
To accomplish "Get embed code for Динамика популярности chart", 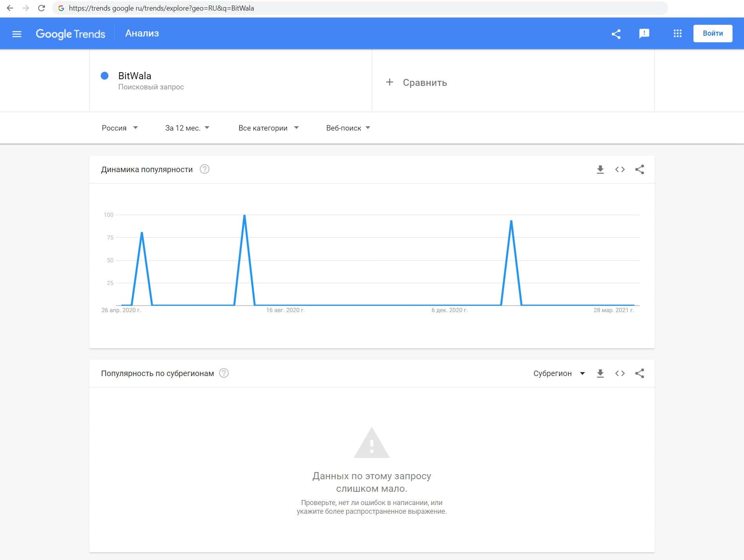I will (620, 169).
